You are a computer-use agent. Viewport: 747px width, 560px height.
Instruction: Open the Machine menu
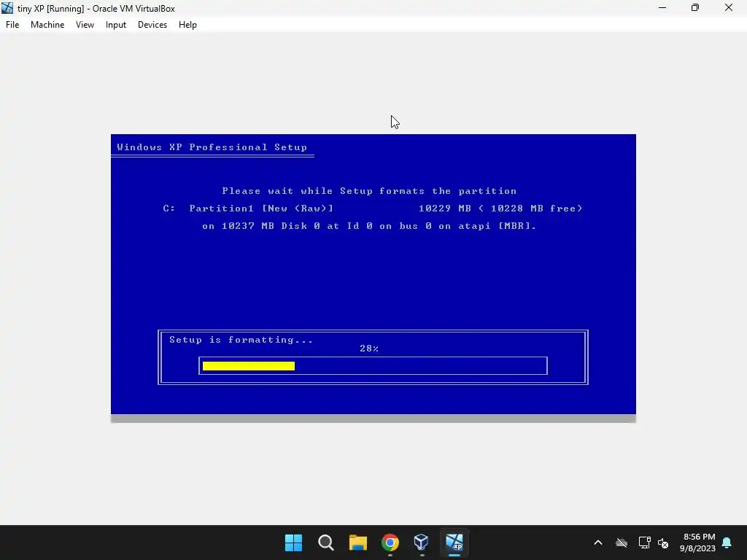[x=47, y=25]
